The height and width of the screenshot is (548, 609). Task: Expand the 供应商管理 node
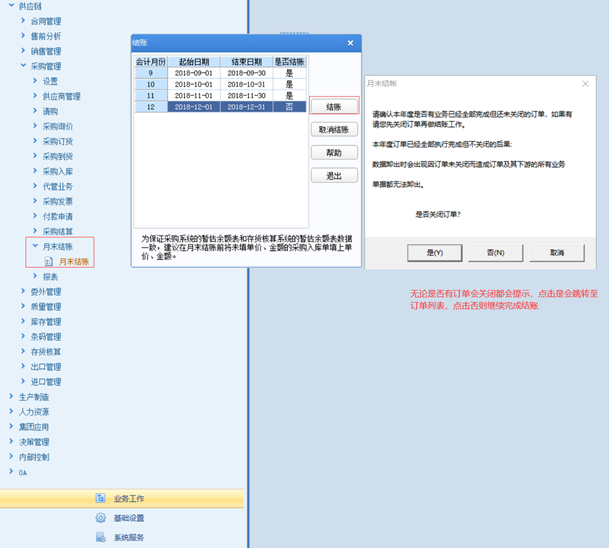click(35, 96)
